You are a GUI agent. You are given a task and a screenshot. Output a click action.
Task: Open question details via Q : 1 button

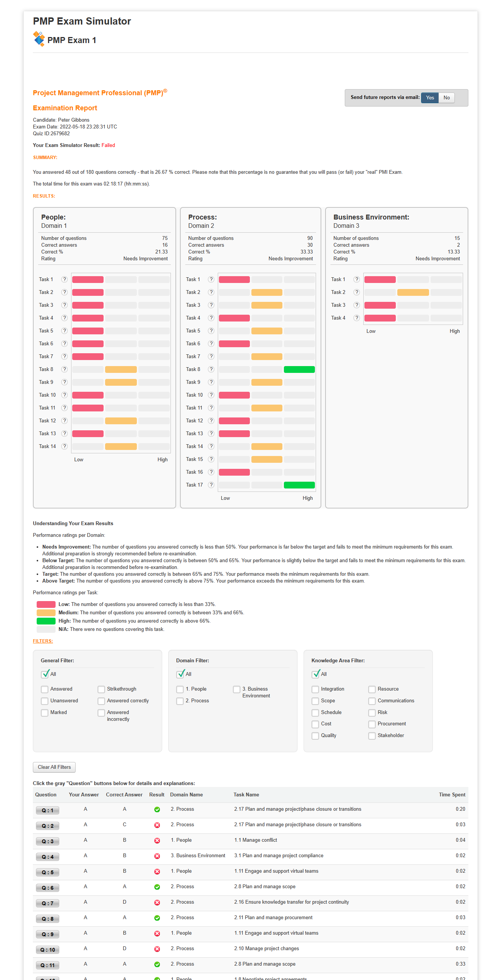[x=48, y=810]
